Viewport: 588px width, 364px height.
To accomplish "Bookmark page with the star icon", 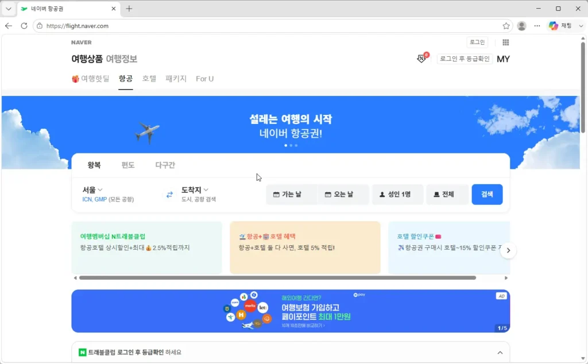I will 506,26.
